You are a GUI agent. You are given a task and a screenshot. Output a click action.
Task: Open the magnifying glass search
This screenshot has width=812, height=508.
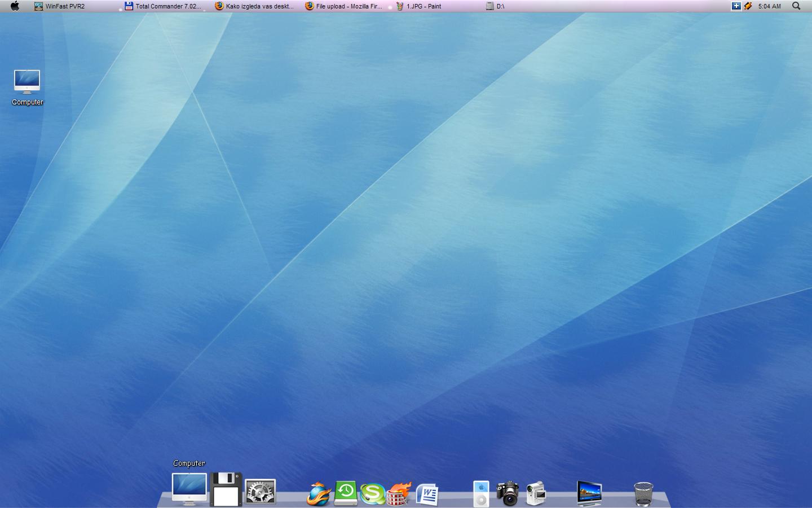pos(796,6)
